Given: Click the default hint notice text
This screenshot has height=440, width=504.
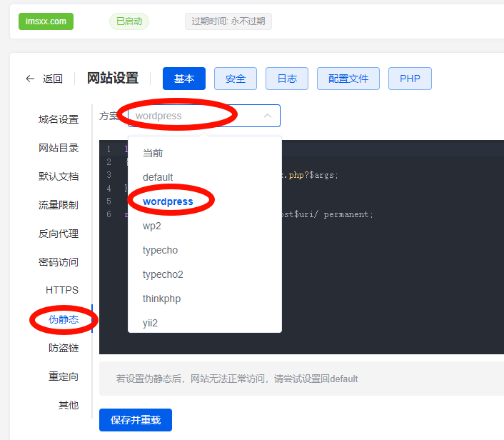Looking at the screenshot, I should click(237, 379).
